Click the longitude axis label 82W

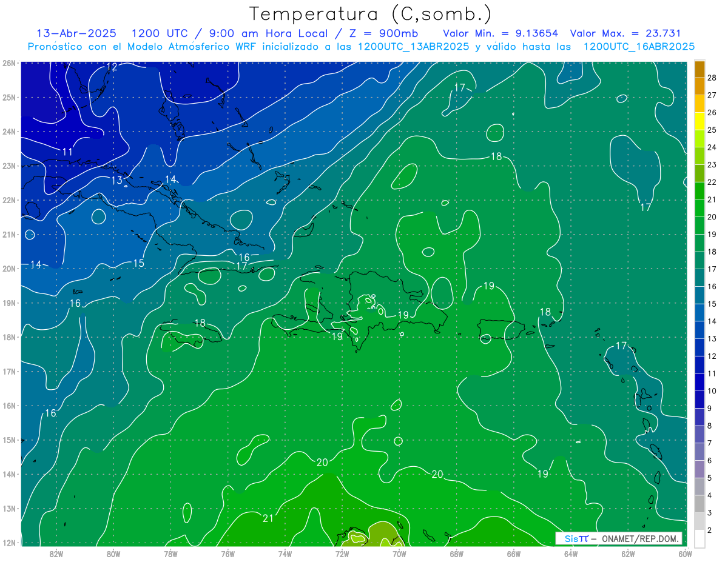click(x=56, y=554)
